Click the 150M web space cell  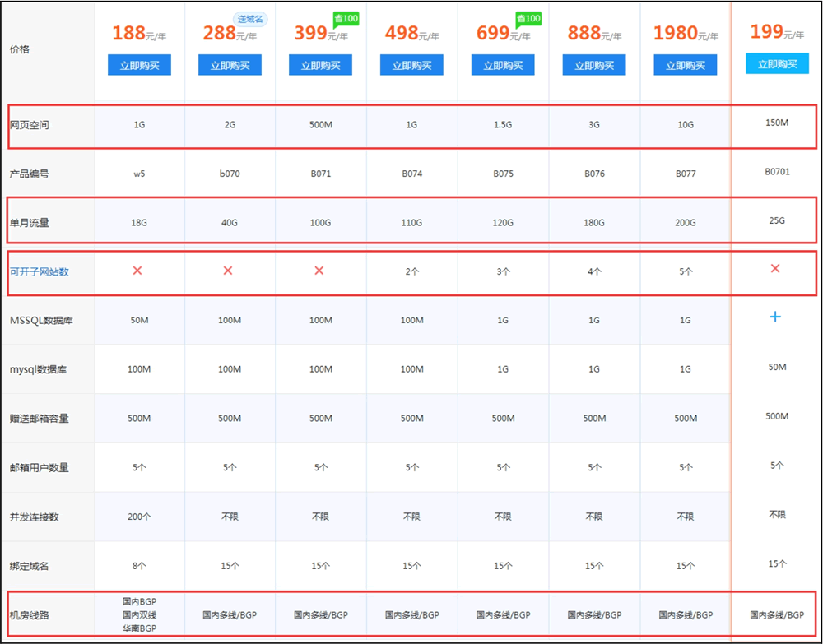pos(777,123)
